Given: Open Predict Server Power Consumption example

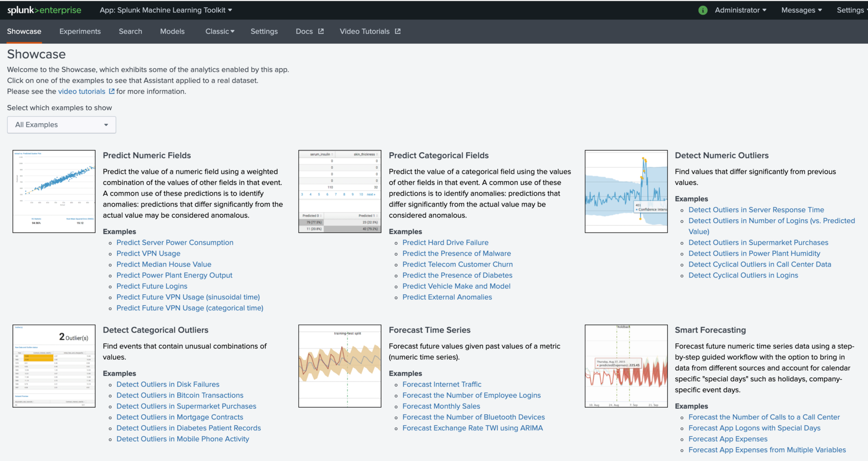Looking at the screenshot, I should pos(175,242).
